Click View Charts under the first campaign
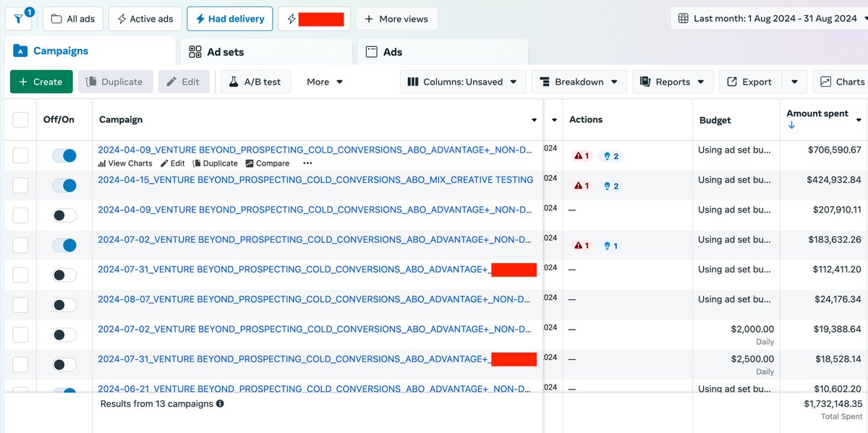 coord(125,163)
